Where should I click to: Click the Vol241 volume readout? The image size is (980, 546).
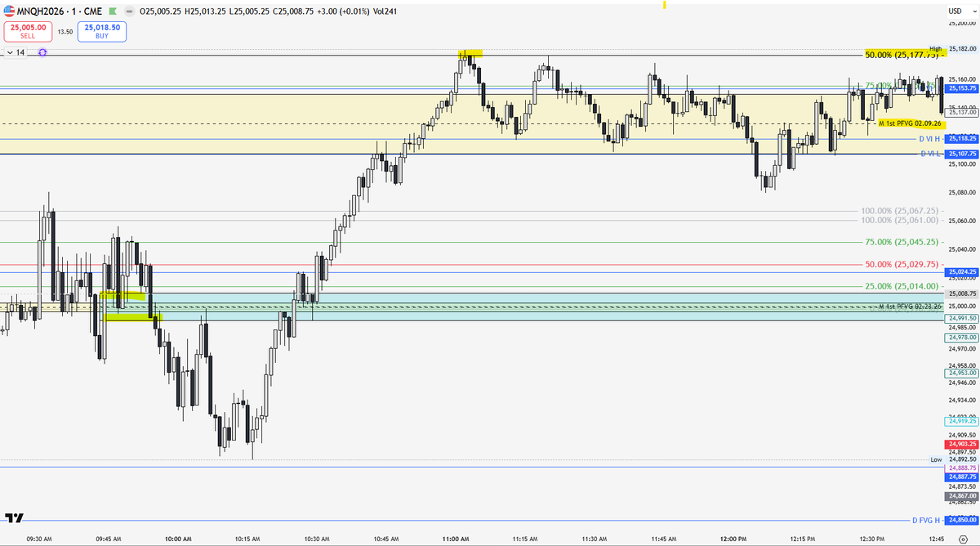pos(384,12)
